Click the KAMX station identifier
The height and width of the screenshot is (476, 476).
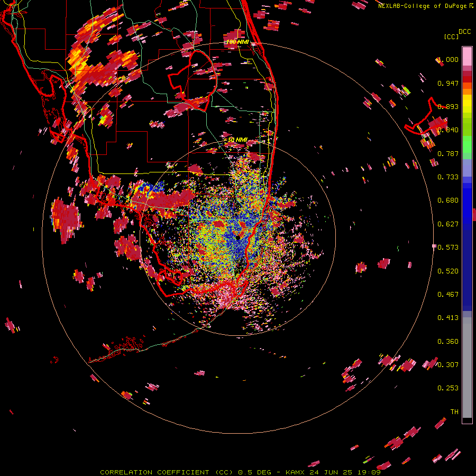(295, 472)
